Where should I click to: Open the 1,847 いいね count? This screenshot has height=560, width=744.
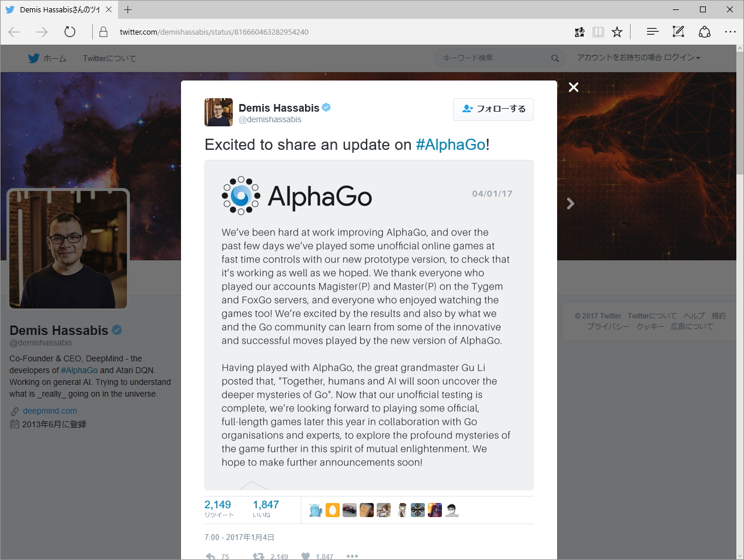tap(266, 508)
